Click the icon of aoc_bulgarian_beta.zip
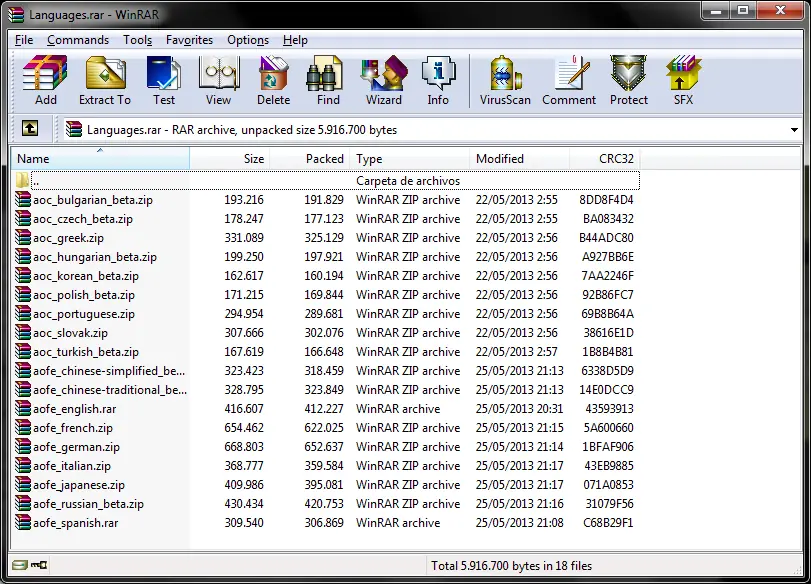The image size is (811, 584). click(23, 200)
